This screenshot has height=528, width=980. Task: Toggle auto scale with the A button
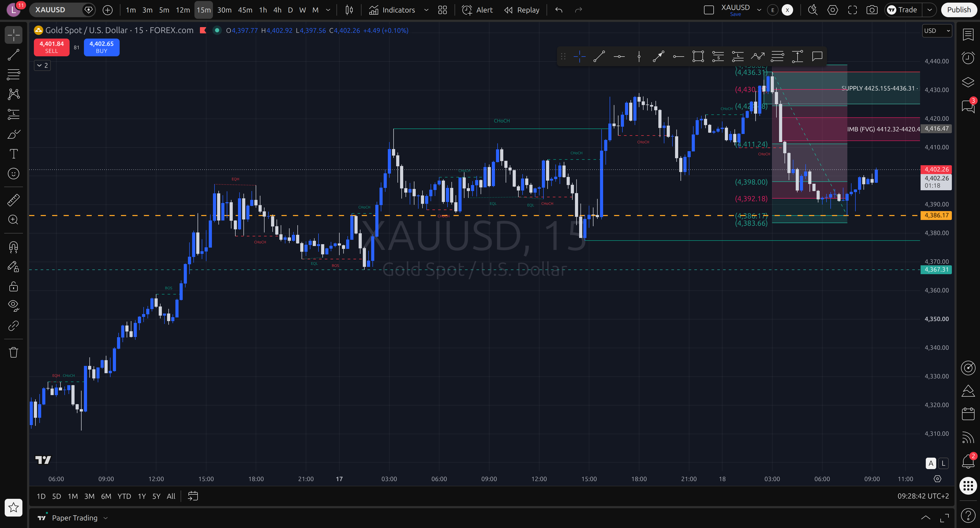pyautogui.click(x=930, y=463)
